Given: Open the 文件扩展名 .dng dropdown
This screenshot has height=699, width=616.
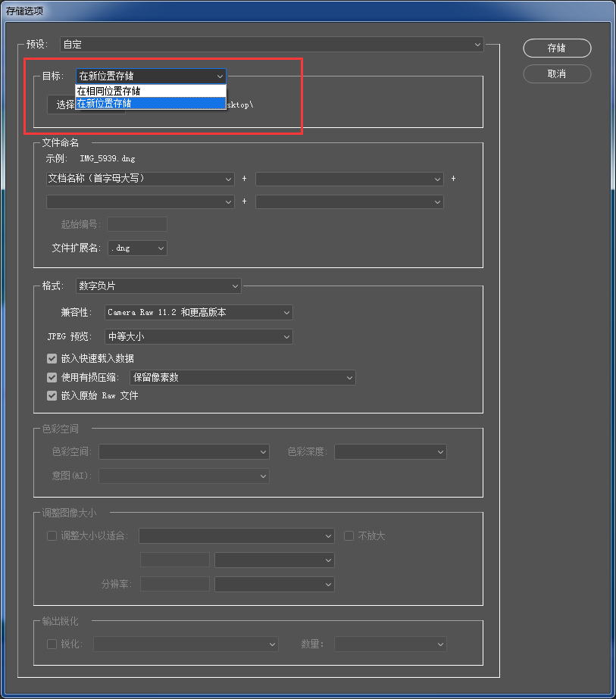Looking at the screenshot, I should coord(137,248).
